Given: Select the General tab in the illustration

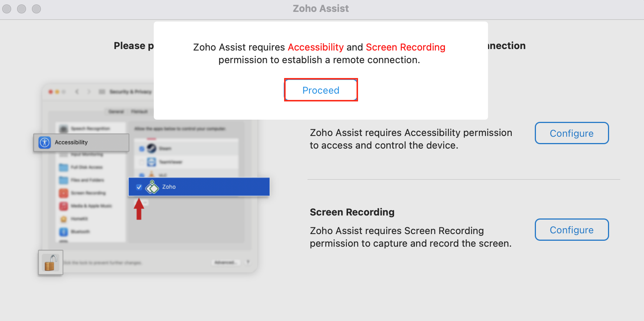Looking at the screenshot, I should (x=116, y=111).
